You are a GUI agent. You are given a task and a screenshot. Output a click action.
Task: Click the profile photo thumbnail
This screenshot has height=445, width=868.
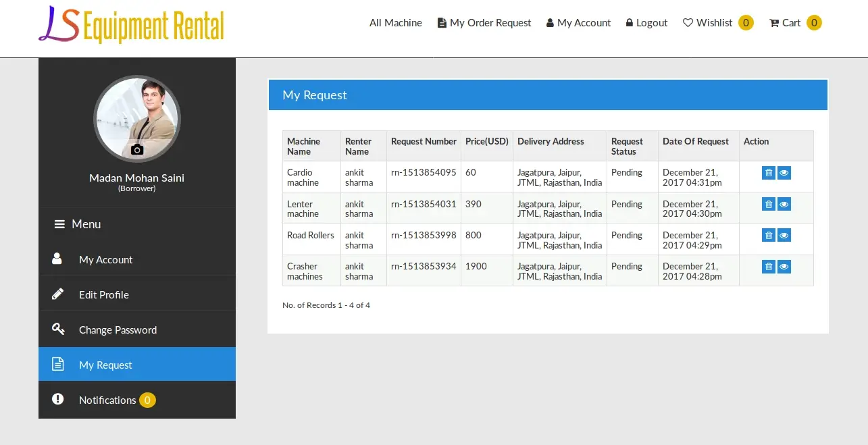coord(137,119)
